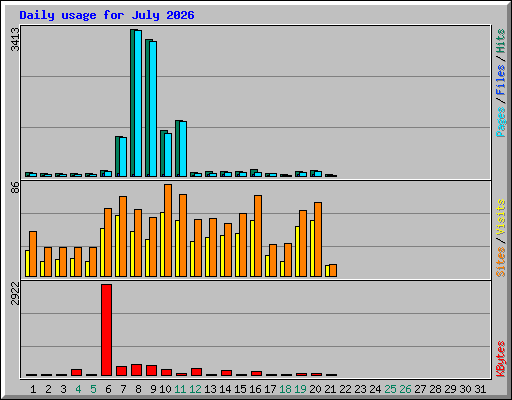The width and height of the screenshot is (512, 400).
Task: Click the Visits legend label
Action: (x=501, y=217)
